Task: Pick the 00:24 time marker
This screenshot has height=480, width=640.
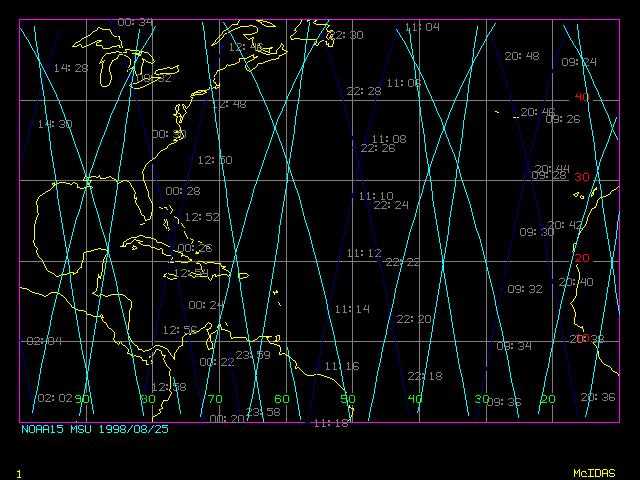Action: pyautogui.click(x=206, y=305)
